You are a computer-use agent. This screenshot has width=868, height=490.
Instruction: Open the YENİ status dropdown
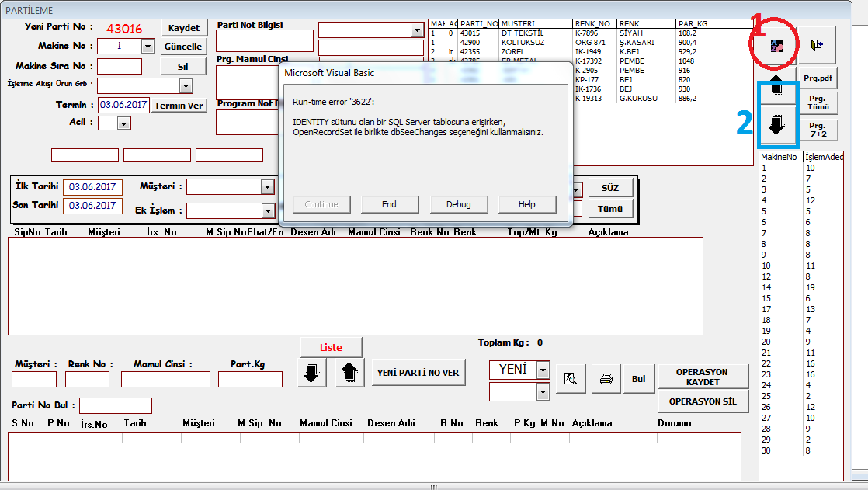[x=543, y=370]
